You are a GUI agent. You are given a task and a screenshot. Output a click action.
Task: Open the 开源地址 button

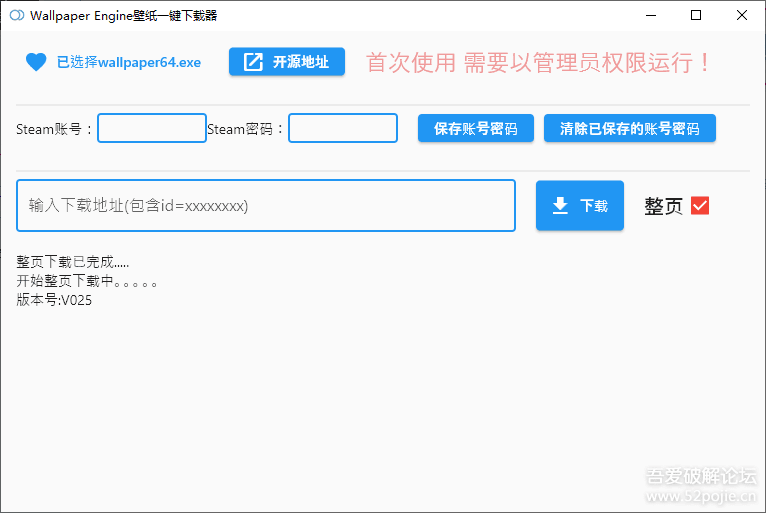pos(287,62)
